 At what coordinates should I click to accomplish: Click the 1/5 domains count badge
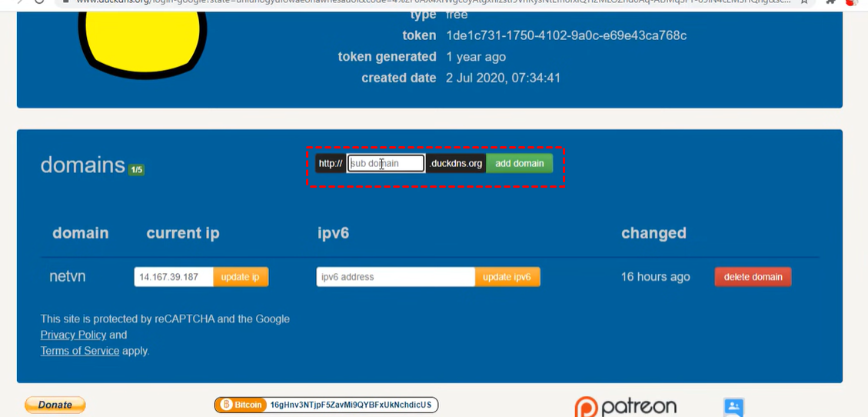pyautogui.click(x=137, y=169)
